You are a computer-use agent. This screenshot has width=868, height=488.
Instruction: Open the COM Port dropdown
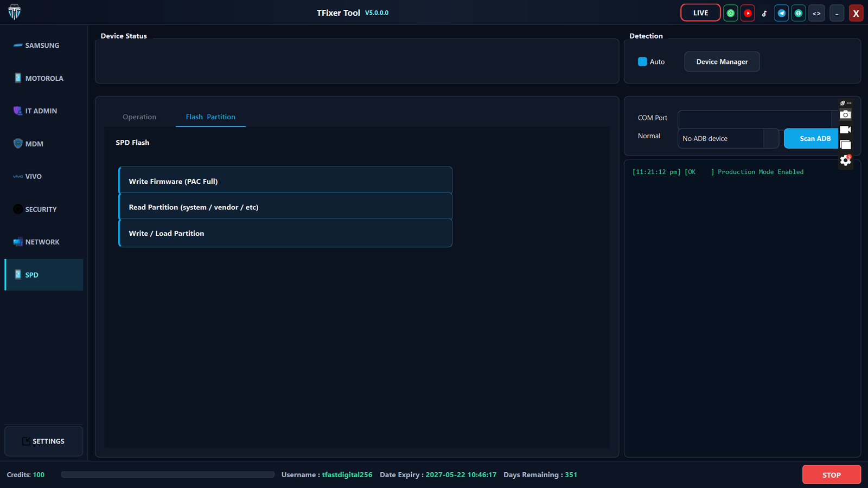pyautogui.click(x=757, y=119)
